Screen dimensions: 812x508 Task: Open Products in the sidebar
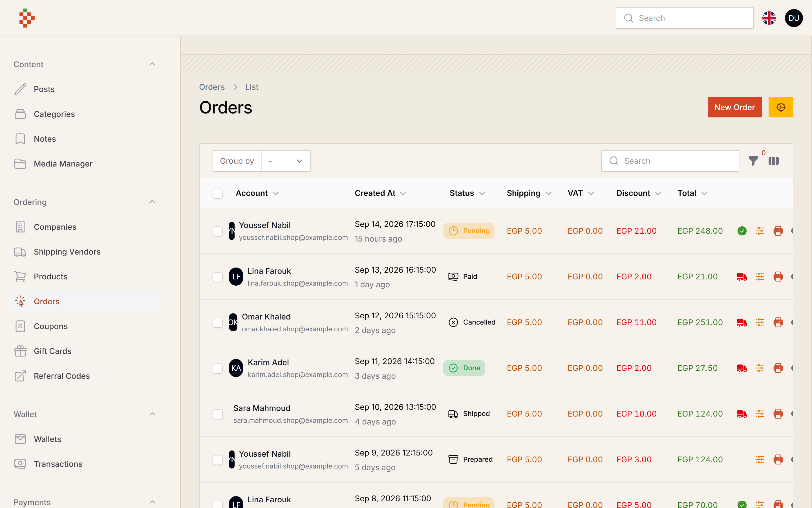click(85, 277)
